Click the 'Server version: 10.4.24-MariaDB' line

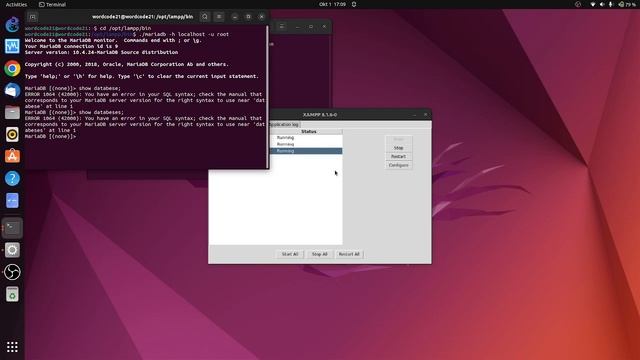[101, 52]
